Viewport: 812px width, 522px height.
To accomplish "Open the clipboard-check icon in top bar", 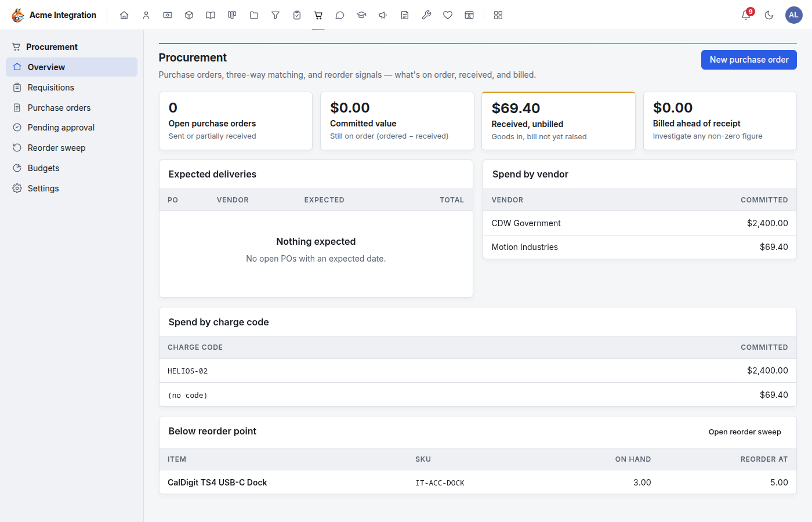I will (x=297, y=15).
